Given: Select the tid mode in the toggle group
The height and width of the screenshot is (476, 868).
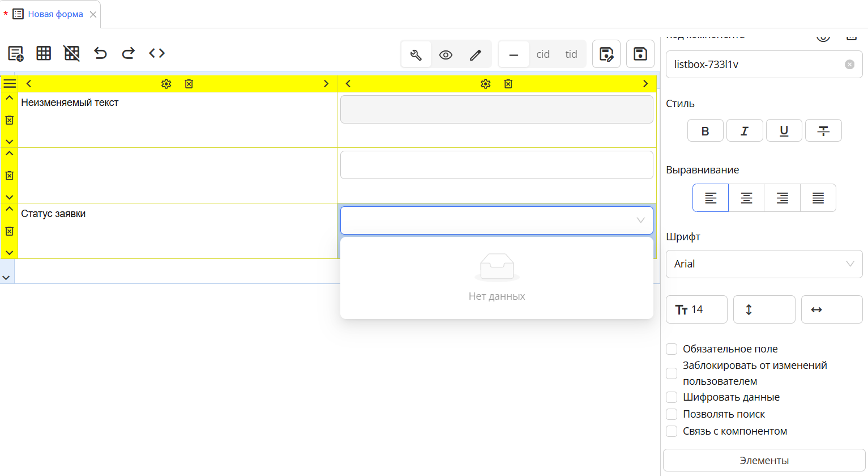Looking at the screenshot, I should pos(571,54).
